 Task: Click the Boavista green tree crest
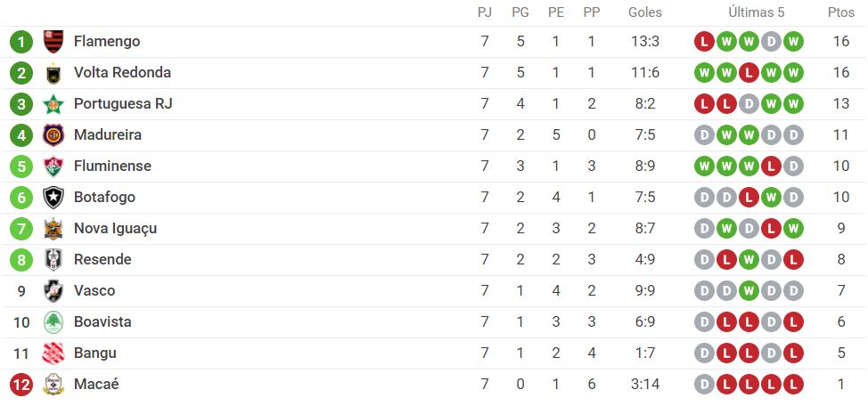tap(53, 322)
